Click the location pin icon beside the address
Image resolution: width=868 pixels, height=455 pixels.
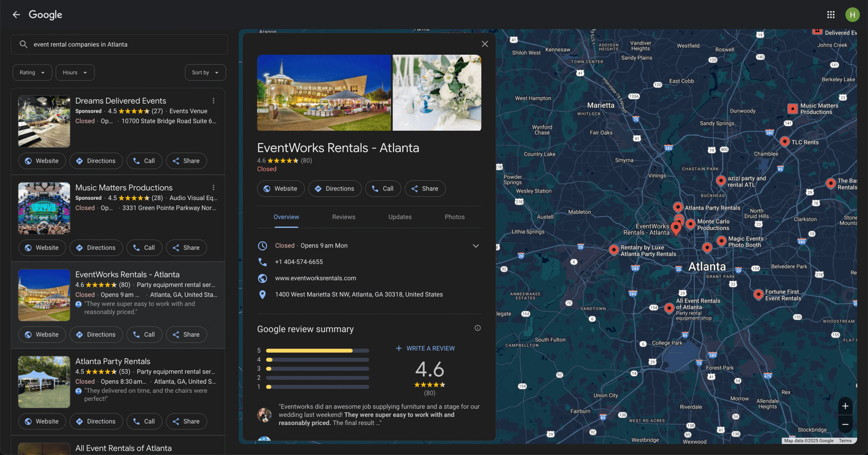[x=263, y=294]
